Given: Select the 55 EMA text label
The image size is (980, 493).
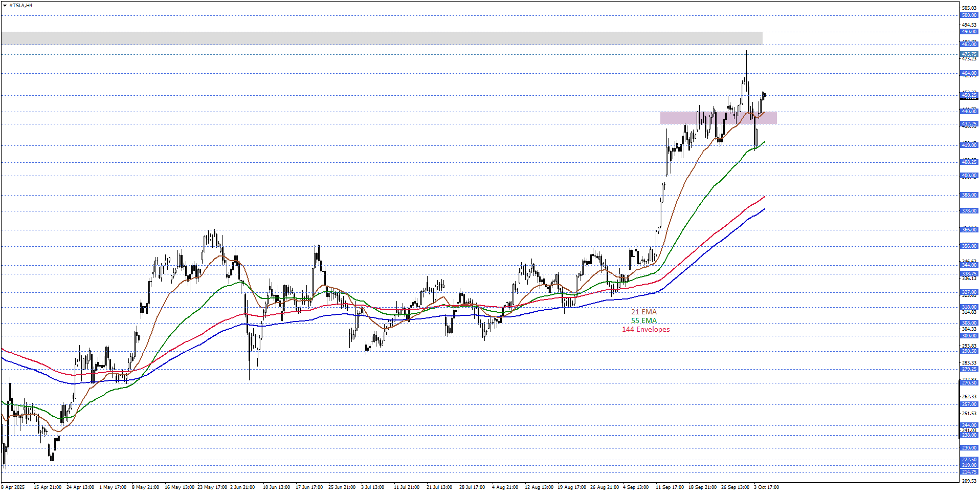Looking at the screenshot, I should click(x=643, y=320).
